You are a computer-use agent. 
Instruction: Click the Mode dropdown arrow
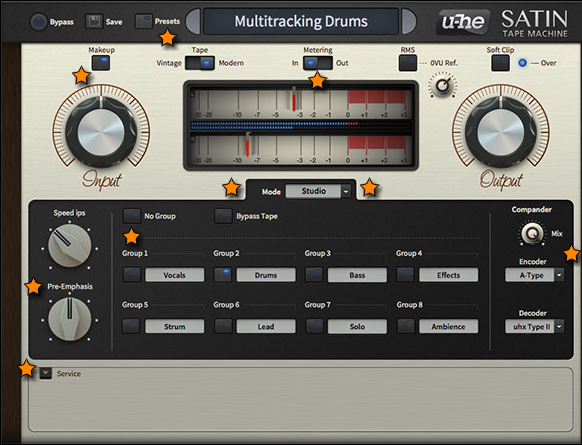click(x=346, y=192)
